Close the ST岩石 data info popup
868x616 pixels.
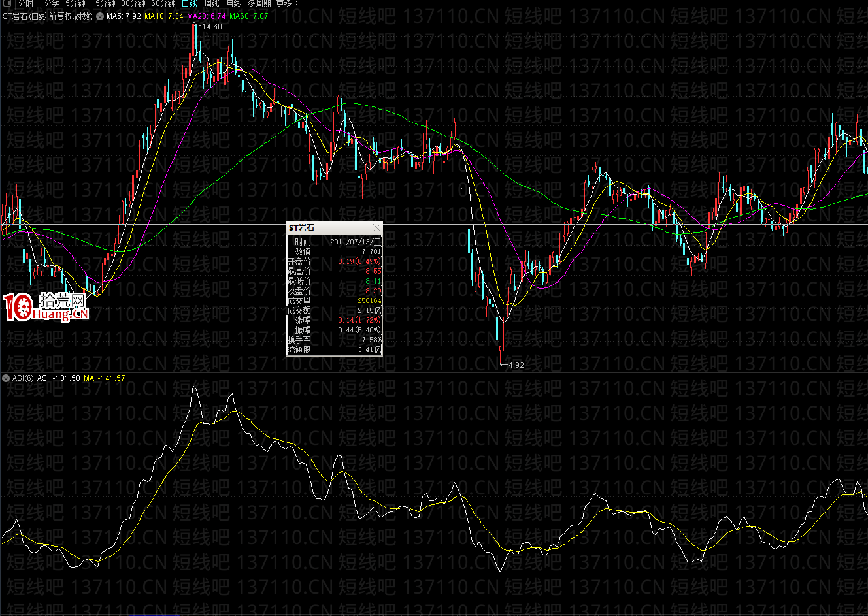tap(376, 227)
